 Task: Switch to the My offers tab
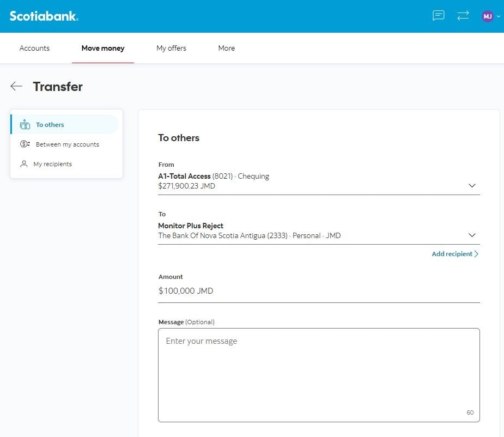point(171,48)
